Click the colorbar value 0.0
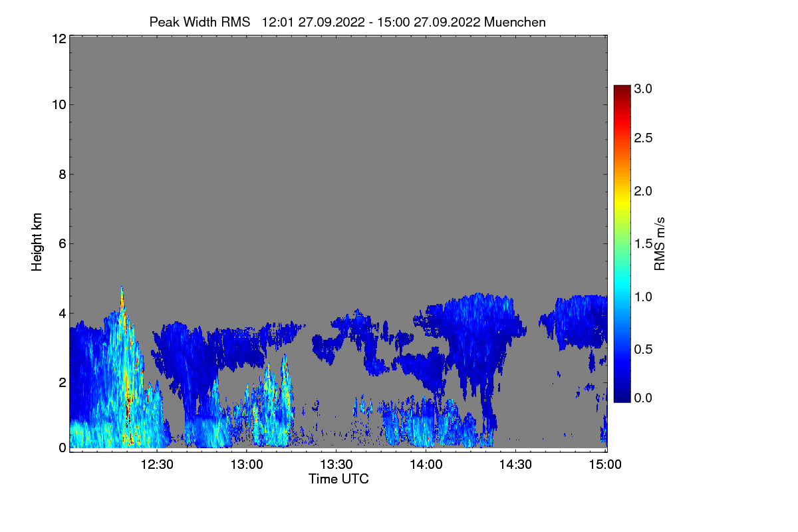The image size is (798, 532). 643,398
